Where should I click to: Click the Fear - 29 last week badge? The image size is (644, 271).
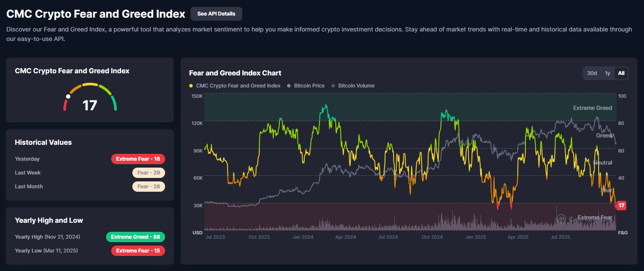point(148,173)
